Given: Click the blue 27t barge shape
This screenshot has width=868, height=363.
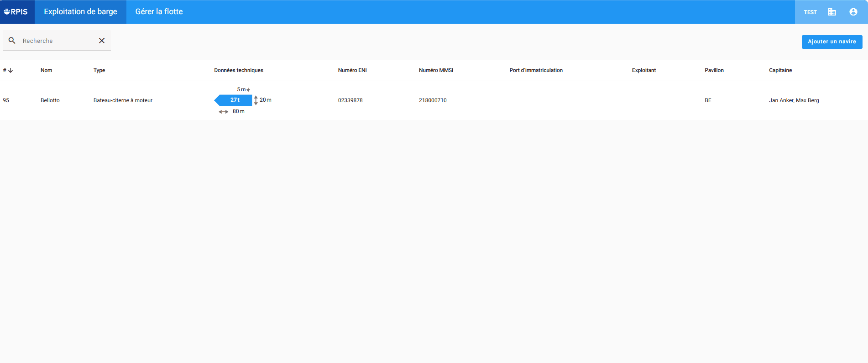Looking at the screenshot, I should [233, 100].
